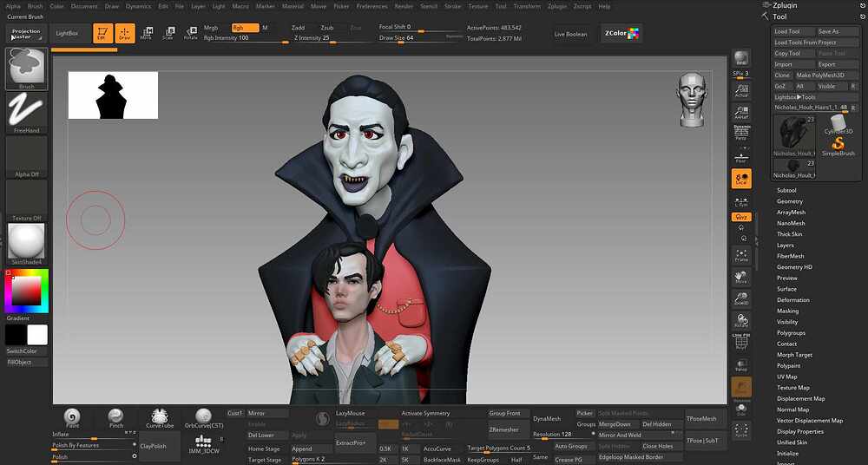This screenshot has height=465, width=868.
Task: Expand the Subtool palette section
Action: 786,191
